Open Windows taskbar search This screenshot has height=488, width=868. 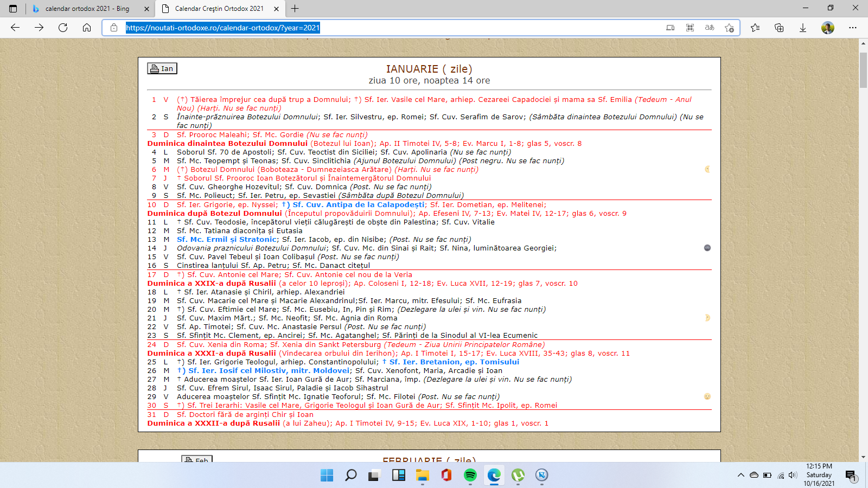coord(351,475)
